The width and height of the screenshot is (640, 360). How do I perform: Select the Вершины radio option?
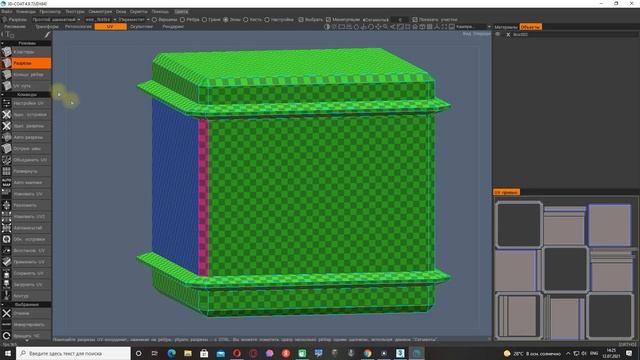[154, 20]
